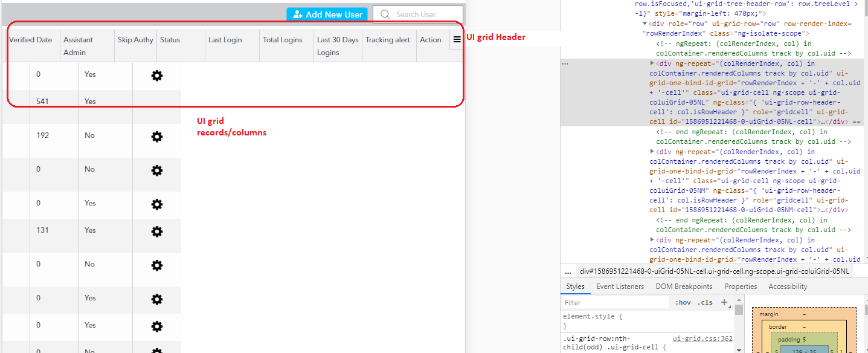
Task: Click the new style rule plus icon
Action: tap(724, 302)
